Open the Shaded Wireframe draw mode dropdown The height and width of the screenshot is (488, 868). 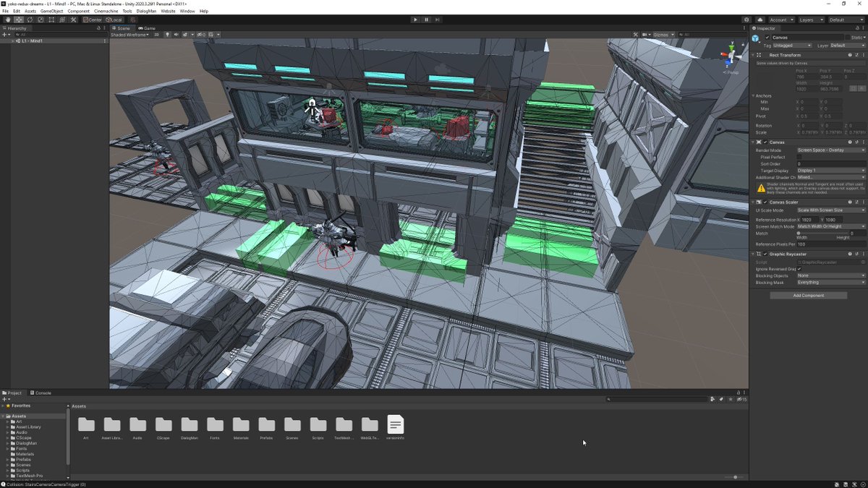pos(130,35)
